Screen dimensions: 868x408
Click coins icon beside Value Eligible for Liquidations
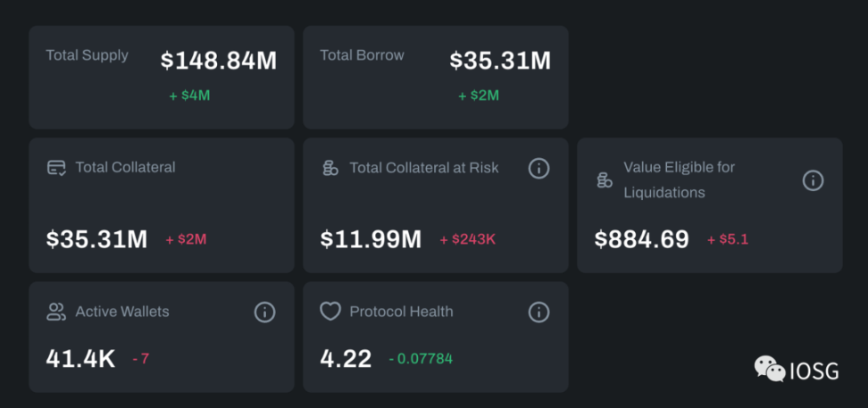[605, 180]
